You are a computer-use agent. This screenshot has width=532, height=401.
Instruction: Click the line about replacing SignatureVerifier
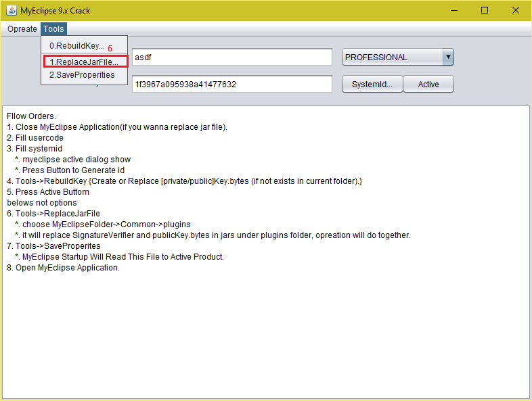(x=213, y=235)
